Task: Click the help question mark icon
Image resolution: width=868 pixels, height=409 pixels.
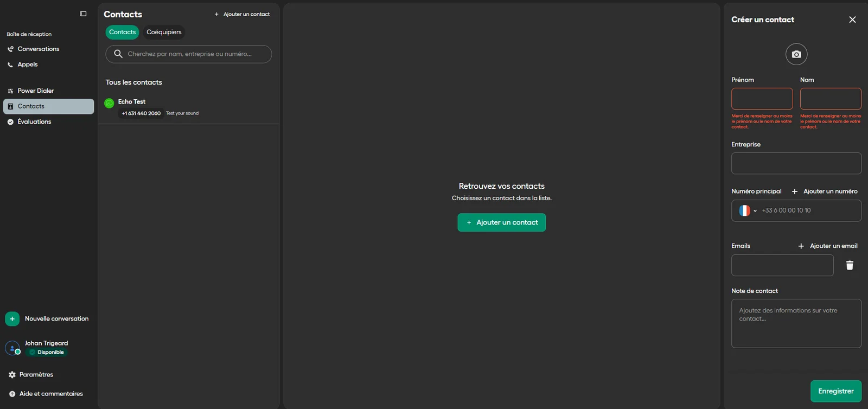Action: (12, 394)
